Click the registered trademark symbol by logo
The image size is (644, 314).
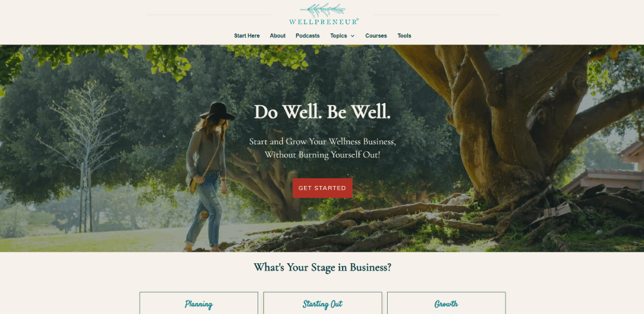[357, 19]
